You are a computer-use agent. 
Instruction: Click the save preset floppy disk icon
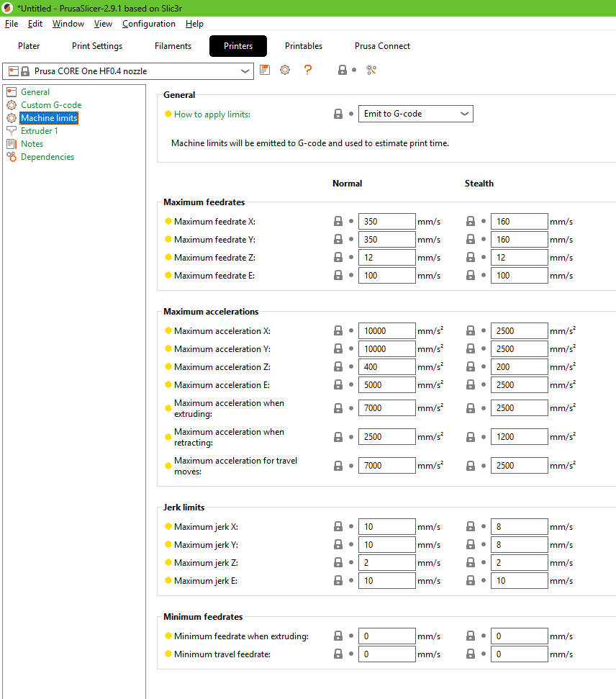pyautogui.click(x=265, y=70)
